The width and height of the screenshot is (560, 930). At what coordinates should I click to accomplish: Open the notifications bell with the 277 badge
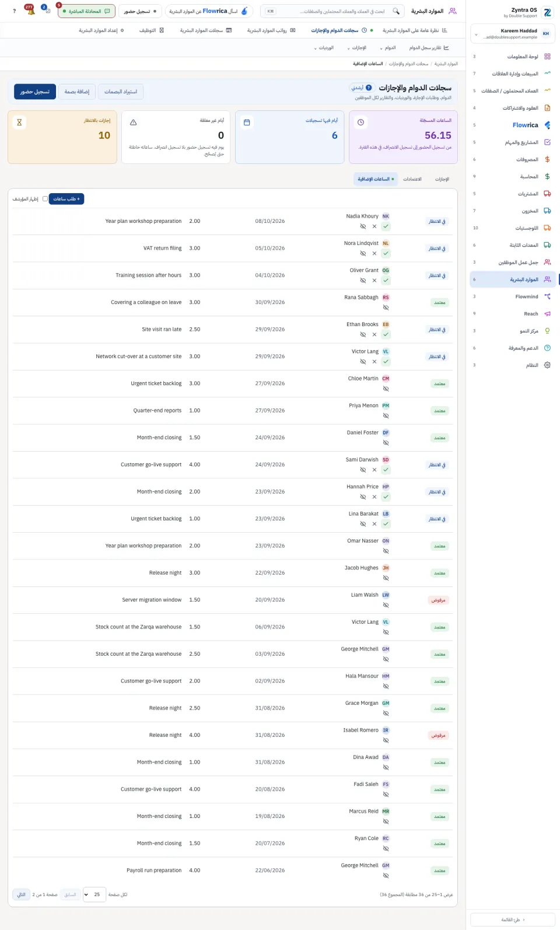tap(30, 11)
